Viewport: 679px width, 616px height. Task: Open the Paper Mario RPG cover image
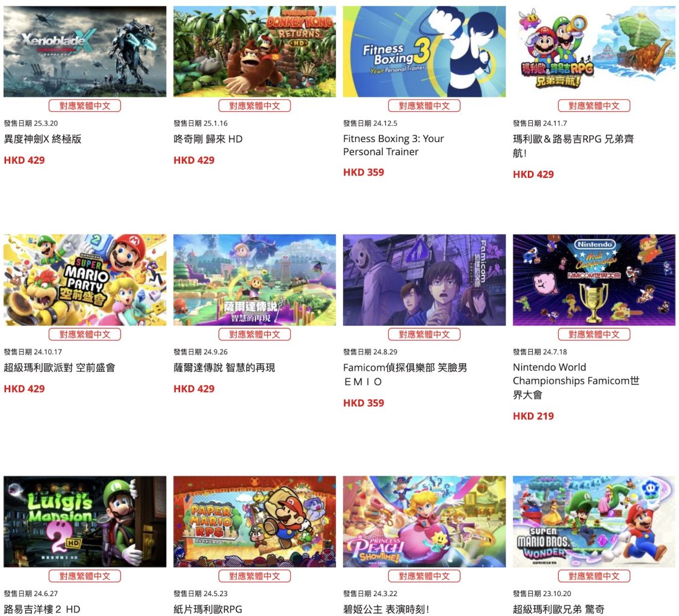click(x=255, y=522)
